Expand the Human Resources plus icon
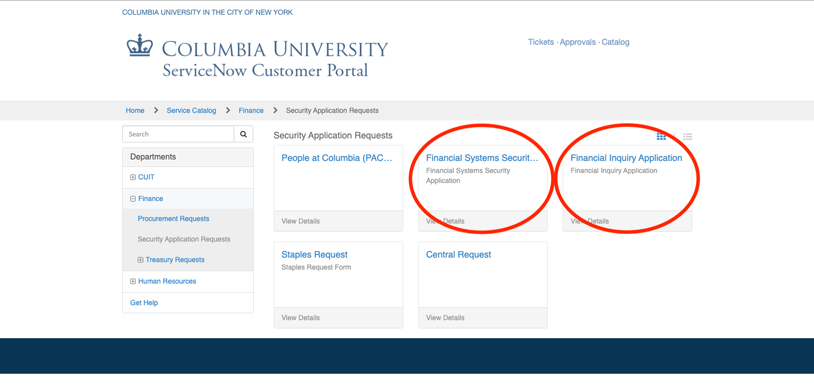The width and height of the screenshot is (814, 385). point(133,281)
